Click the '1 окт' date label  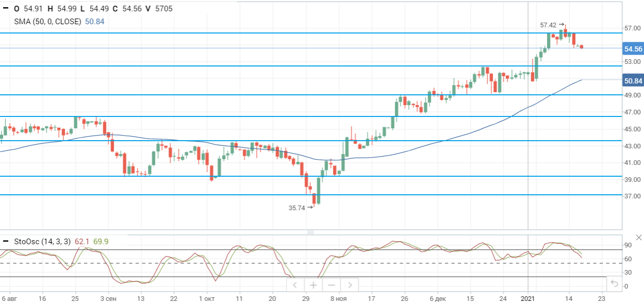coord(207,298)
